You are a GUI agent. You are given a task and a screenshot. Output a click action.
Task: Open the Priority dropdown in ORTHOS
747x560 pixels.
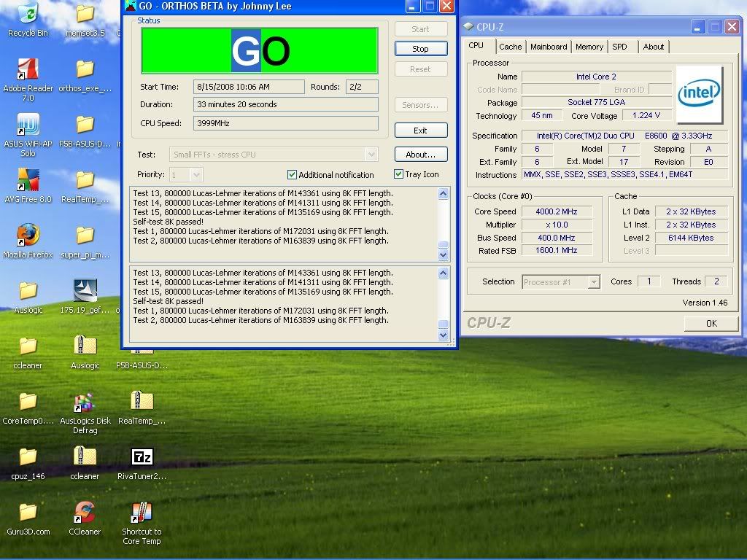click(x=196, y=175)
